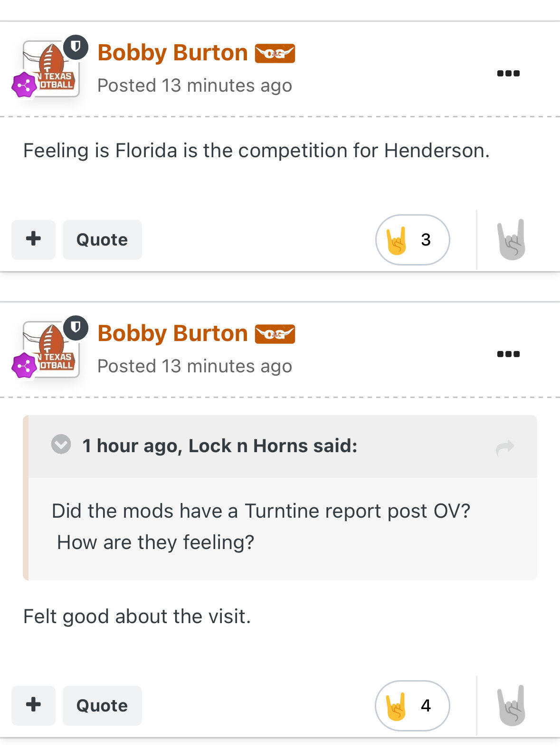Open 'Posted 13 minutes ago' link on second post
560x749 pixels.
pos(195,366)
